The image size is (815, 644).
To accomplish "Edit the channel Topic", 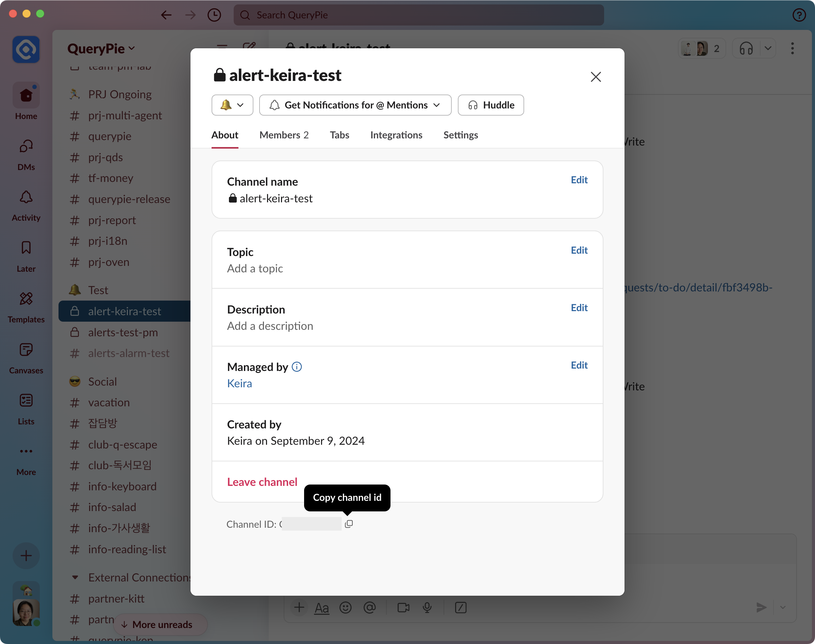I will tap(579, 250).
